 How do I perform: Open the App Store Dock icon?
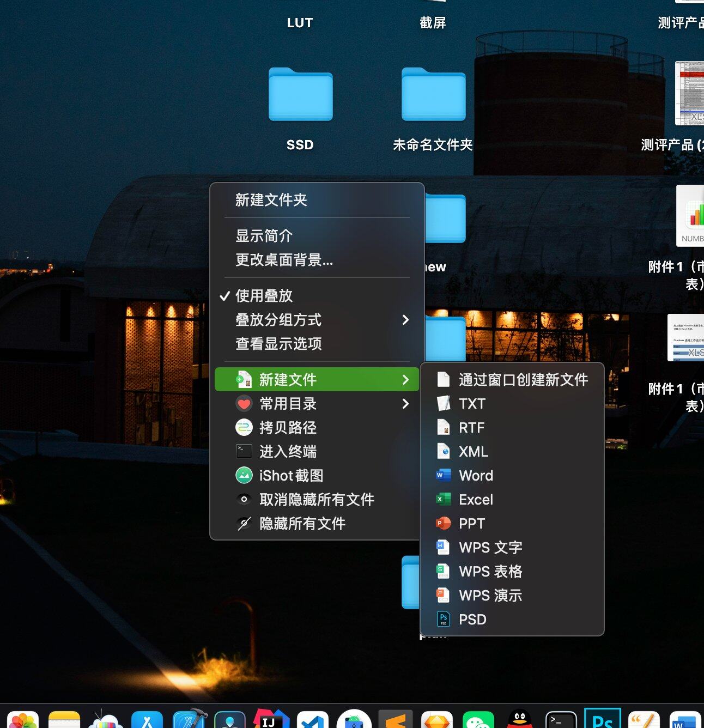click(147, 719)
